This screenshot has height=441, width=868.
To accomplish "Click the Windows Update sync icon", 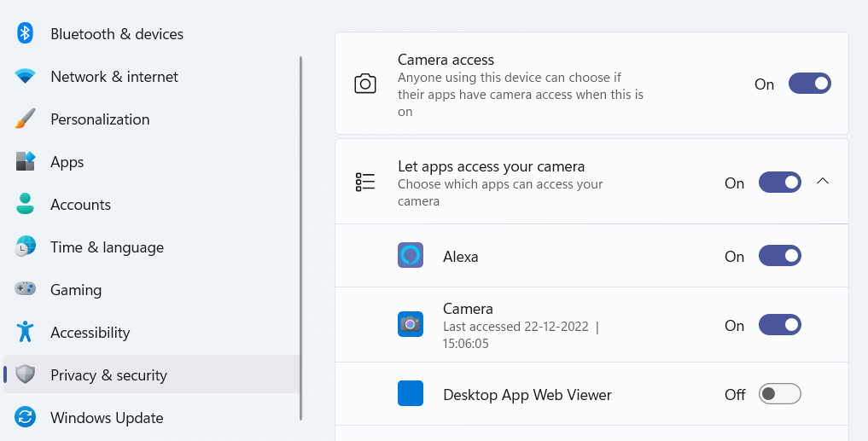I will (25, 417).
